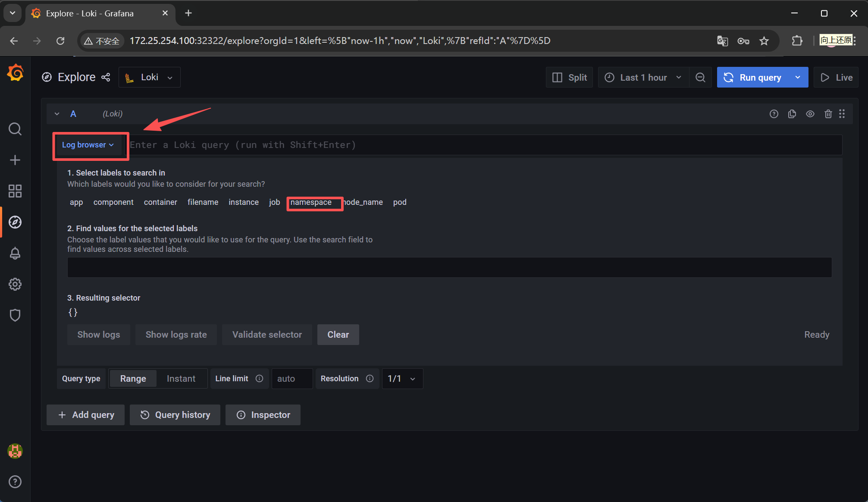The height and width of the screenshot is (502, 868).
Task: Click the Clear button
Action: 338,335
